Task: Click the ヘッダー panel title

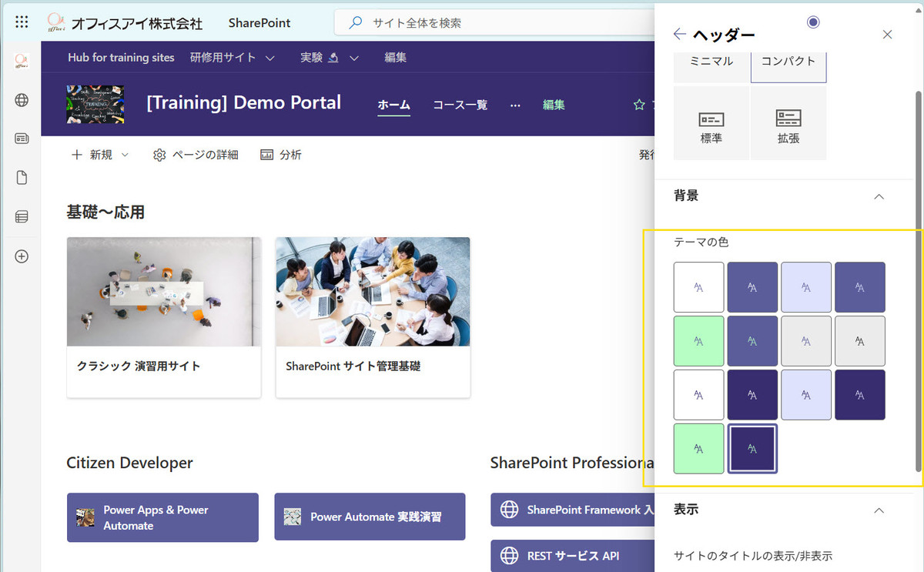Action: coord(724,35)
